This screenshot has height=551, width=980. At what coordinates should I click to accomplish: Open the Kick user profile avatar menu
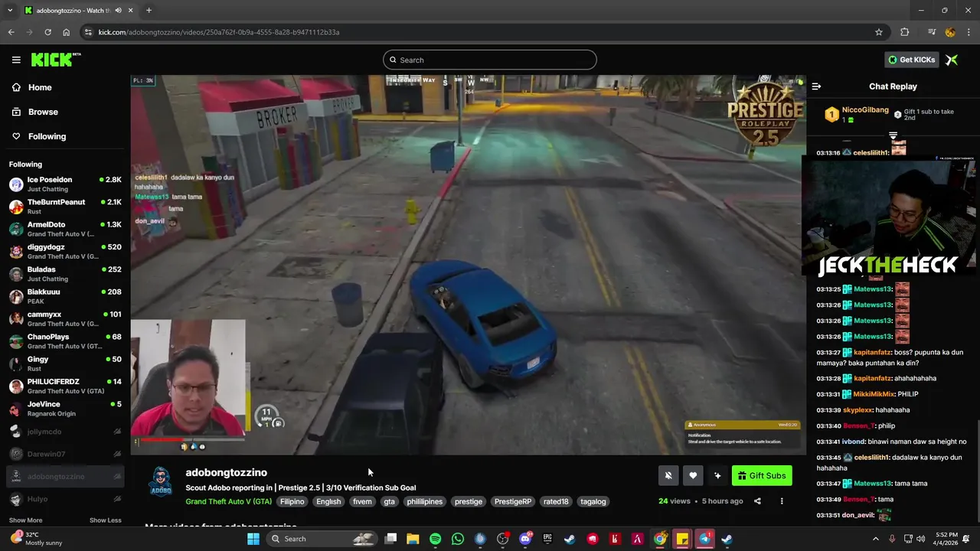click(x=952, y=60)
